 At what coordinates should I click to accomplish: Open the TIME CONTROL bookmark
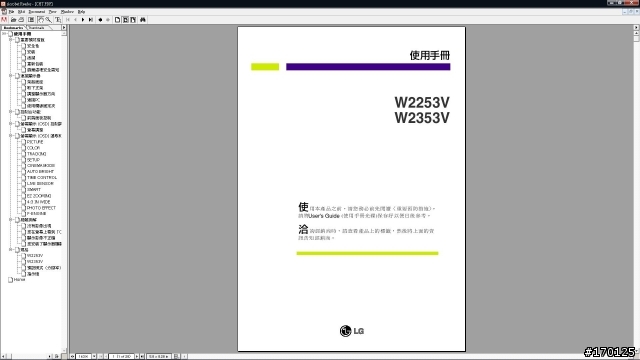click(x=42, y=178)
